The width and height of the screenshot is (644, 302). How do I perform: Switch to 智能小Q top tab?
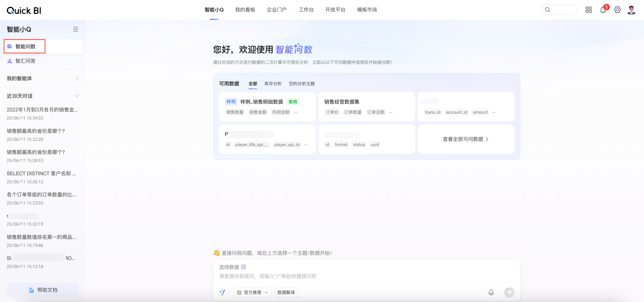click(214, 10)
